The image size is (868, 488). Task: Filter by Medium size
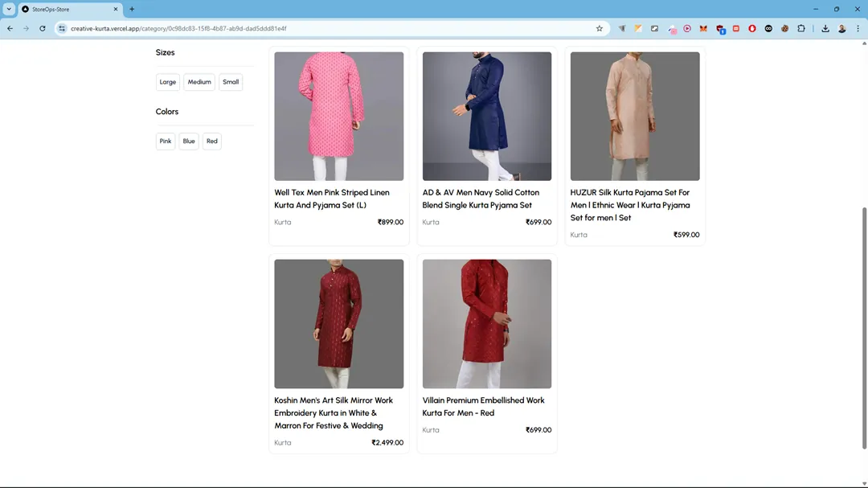(199, 82)
